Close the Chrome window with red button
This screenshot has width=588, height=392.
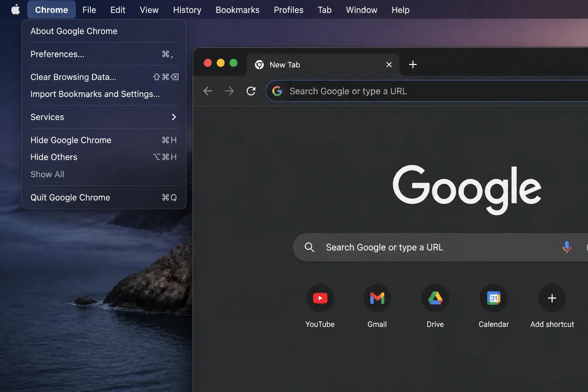(207, 63)
